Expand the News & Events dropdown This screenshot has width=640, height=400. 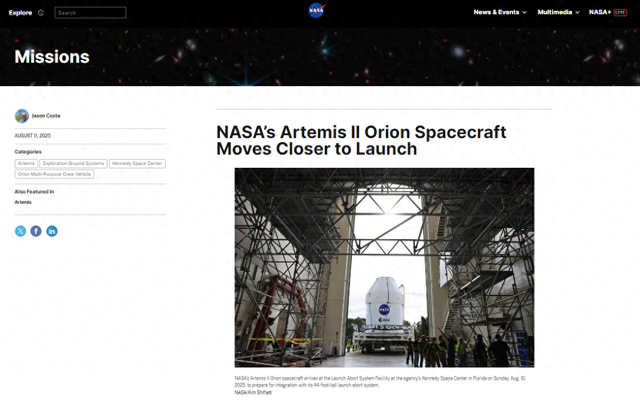click(x=500, y=12)
